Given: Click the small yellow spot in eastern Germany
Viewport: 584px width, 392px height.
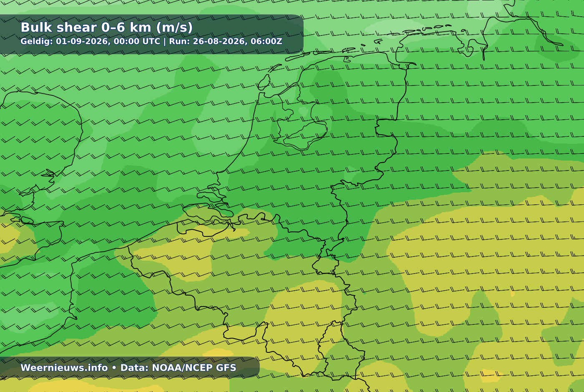Looking at the screenshot, I should coord(512,294).
